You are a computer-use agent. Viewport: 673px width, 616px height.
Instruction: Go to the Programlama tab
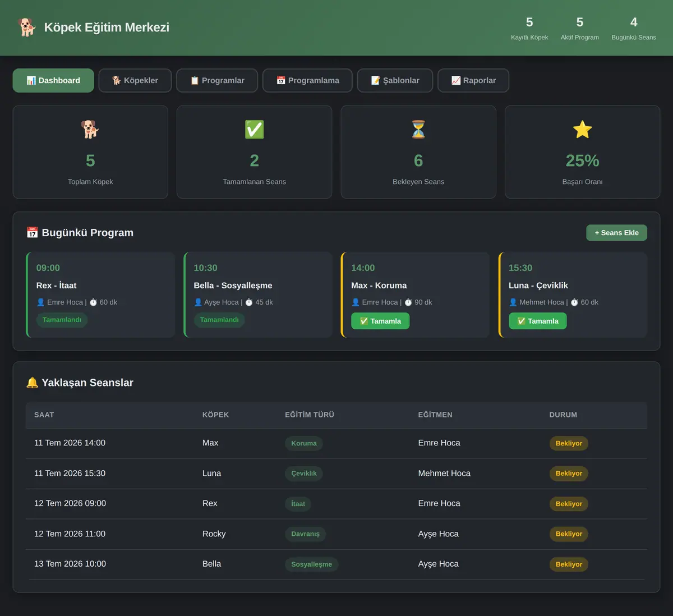[307, 80]
